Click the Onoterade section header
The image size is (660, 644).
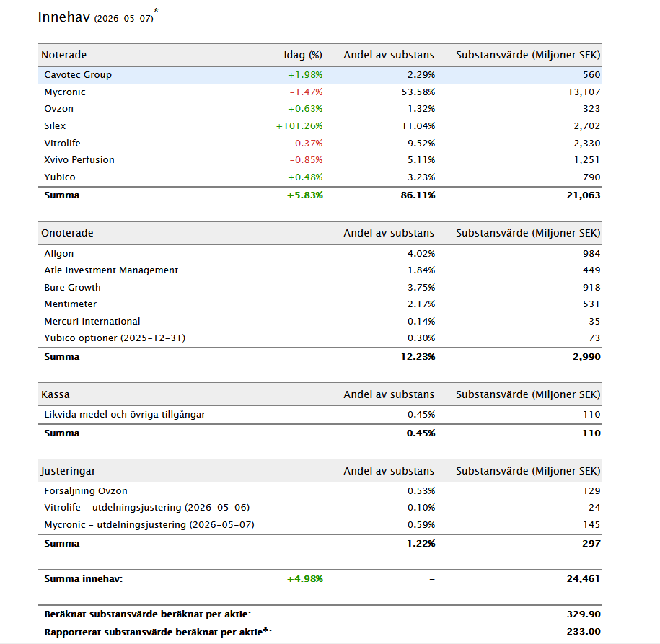click(67, 233)
